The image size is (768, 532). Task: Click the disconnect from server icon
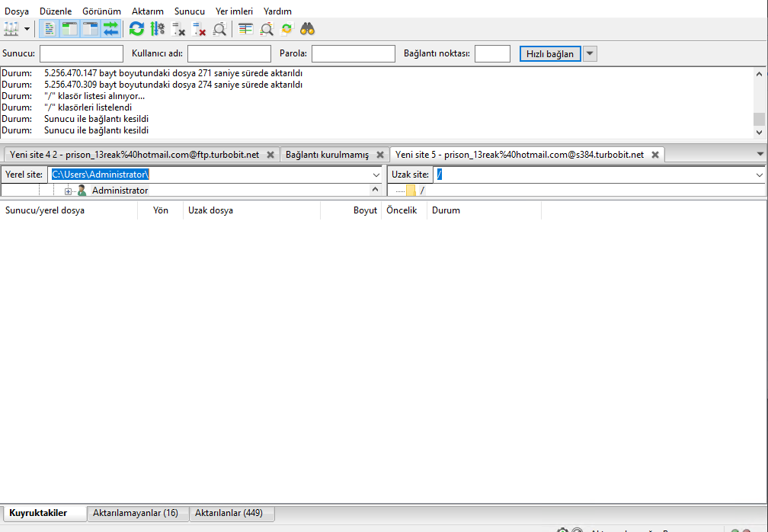tap(200, 29)
